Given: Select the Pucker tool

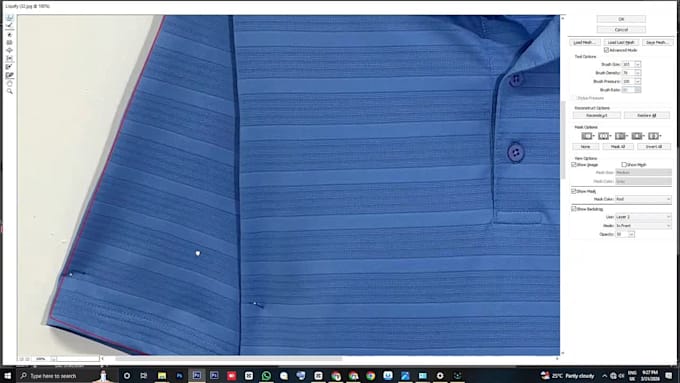Looking at the screenshot, I should (x=10, y=42).
